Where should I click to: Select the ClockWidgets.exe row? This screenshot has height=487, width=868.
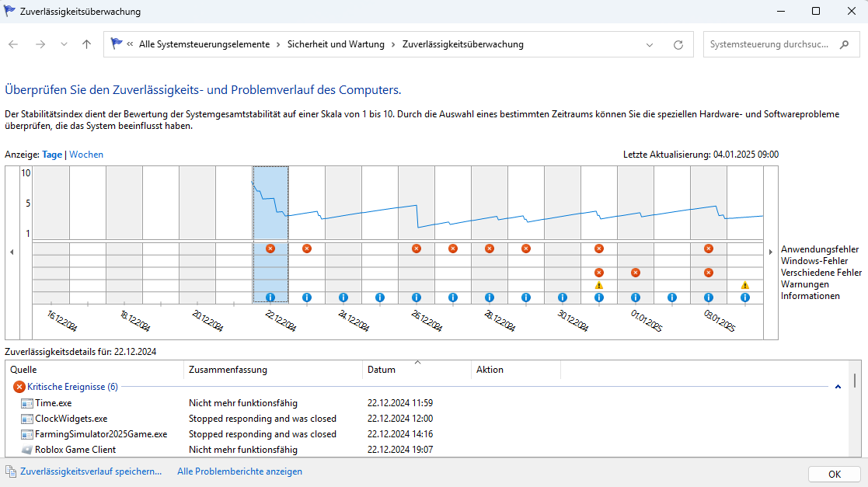click(427, 419)
